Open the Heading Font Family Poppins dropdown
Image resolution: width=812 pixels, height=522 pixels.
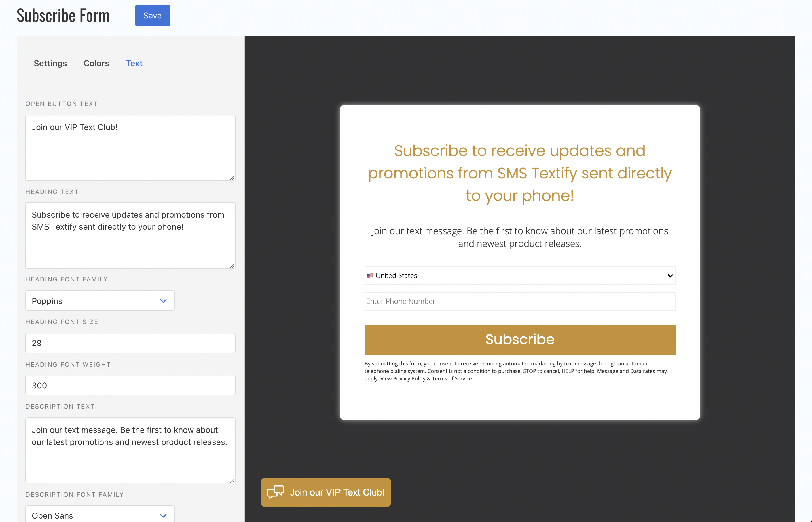pos(100,301)
